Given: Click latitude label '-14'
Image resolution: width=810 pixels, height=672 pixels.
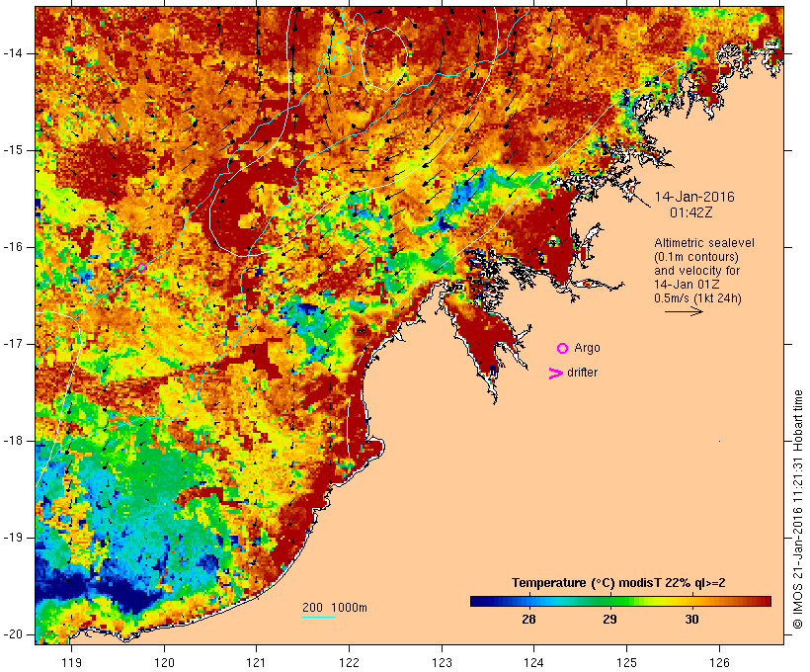Looking at the screenshot, I should (x=13, y=53).
